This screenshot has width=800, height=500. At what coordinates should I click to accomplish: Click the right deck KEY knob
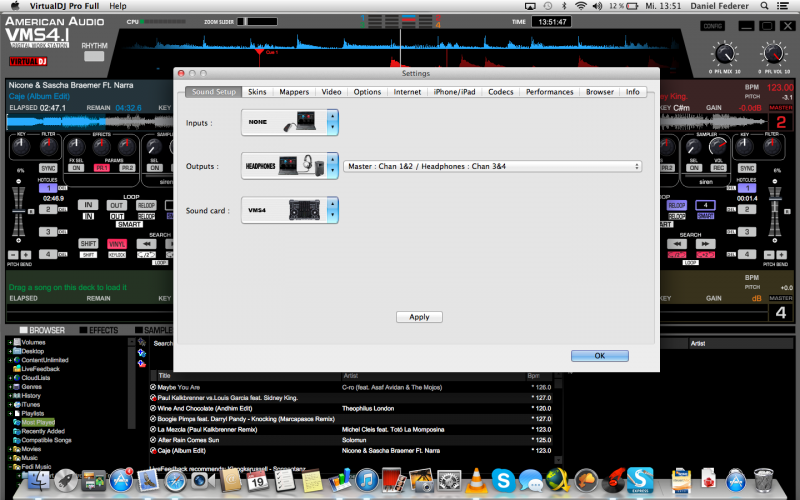tap(744, 146)
